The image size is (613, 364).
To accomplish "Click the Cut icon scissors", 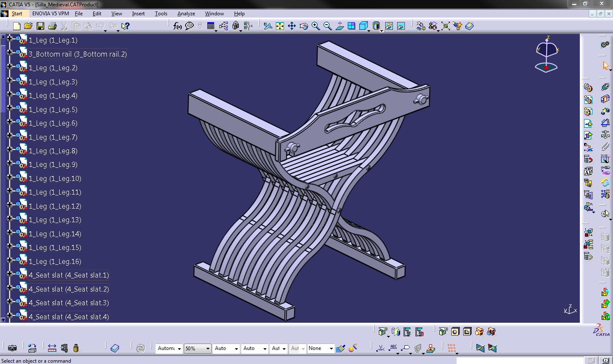I will pyautogui.click(x=64, y=26).
